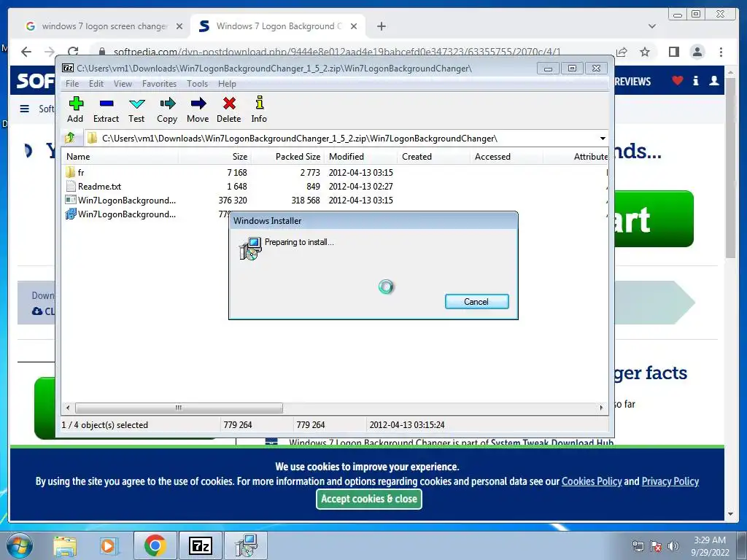Reload the Softpedia page
This screenshot has width=747, height=560.
73,52
